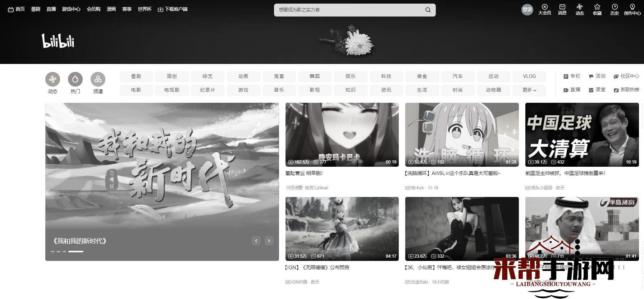Open 新歌热榜 chart link
Screen dimensions: 644x299
point(626,90)
